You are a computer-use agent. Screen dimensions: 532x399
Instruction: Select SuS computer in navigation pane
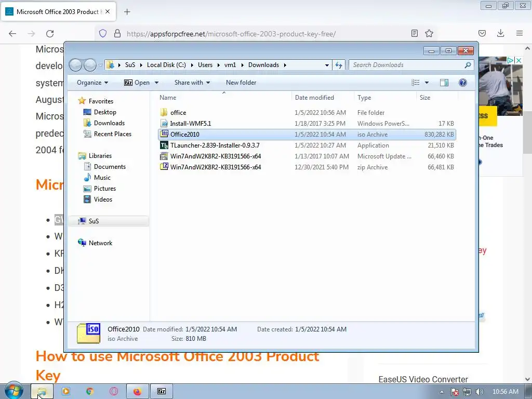pyautogui.click(x=109, y=221)
